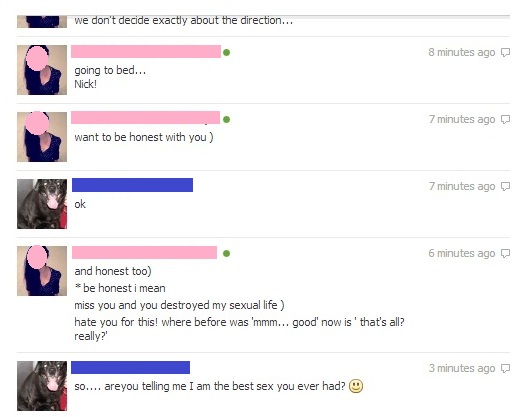The height and width of the screenshot is (417, 520).
Task: Open blue redacted sender name above 'ok'
Action: [132, 185]
